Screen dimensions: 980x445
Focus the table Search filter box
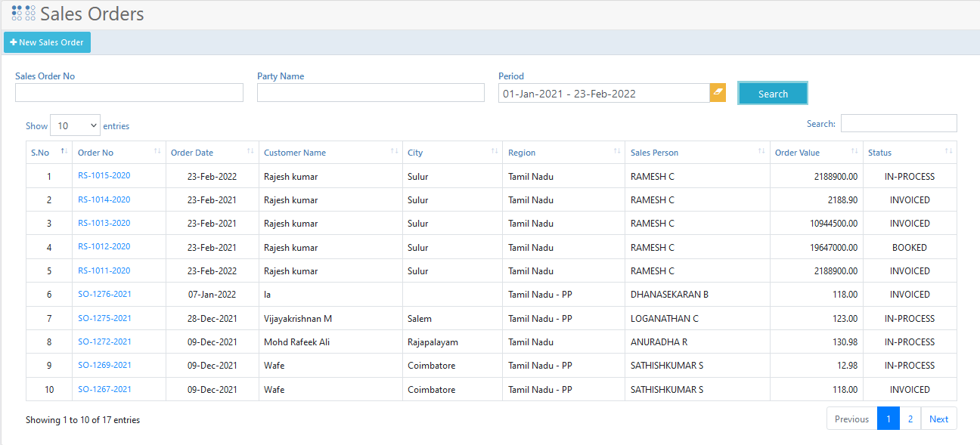pos(898,123)
